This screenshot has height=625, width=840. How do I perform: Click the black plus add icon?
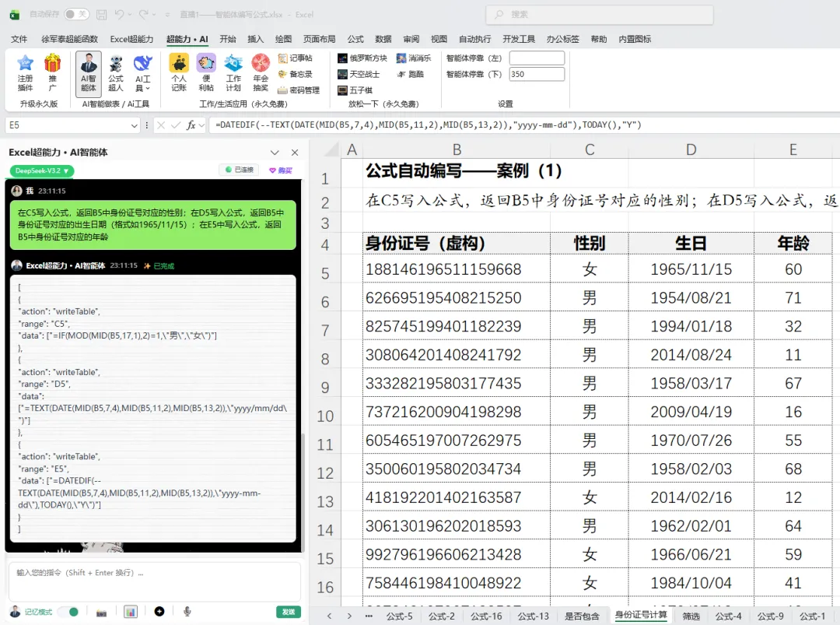(159, 612)
